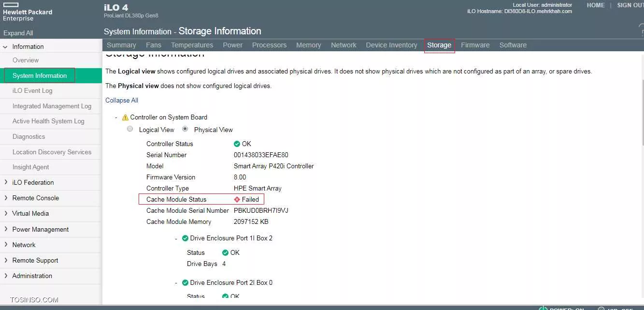Open the Device Inventory tab
Screen dimensions: 644x310
tap(391, 45)
